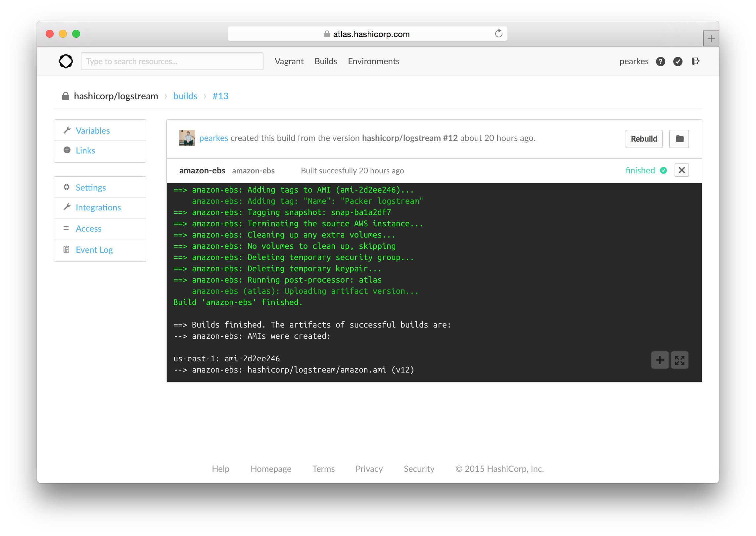Click the status checkmark icon in header

pyautogui.click(x=678, y=62)
